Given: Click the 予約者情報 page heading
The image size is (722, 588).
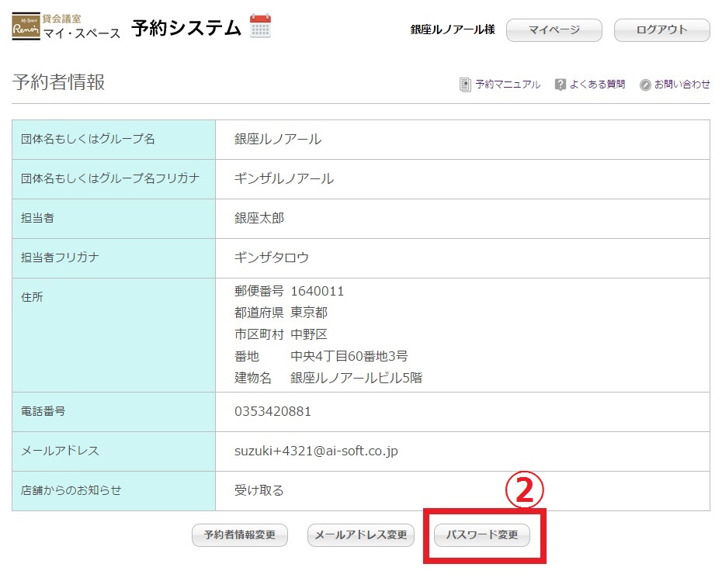Looking at the screenshot, I should point(59,83).
